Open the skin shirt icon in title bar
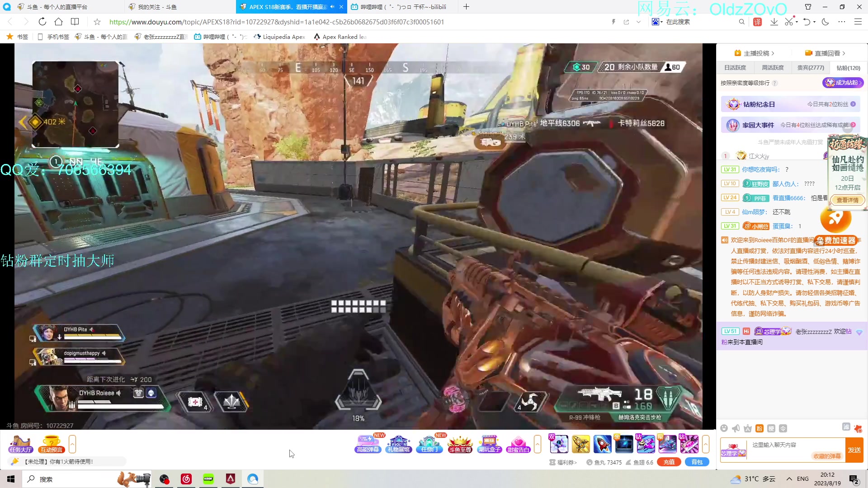The height and width of the screenshot is (488, 868). click(x=808, y=7)
